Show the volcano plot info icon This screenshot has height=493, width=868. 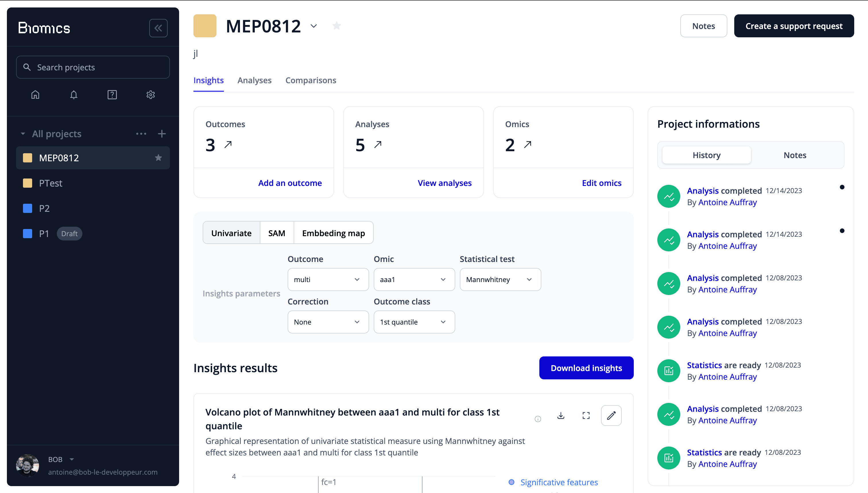[538, 419]
